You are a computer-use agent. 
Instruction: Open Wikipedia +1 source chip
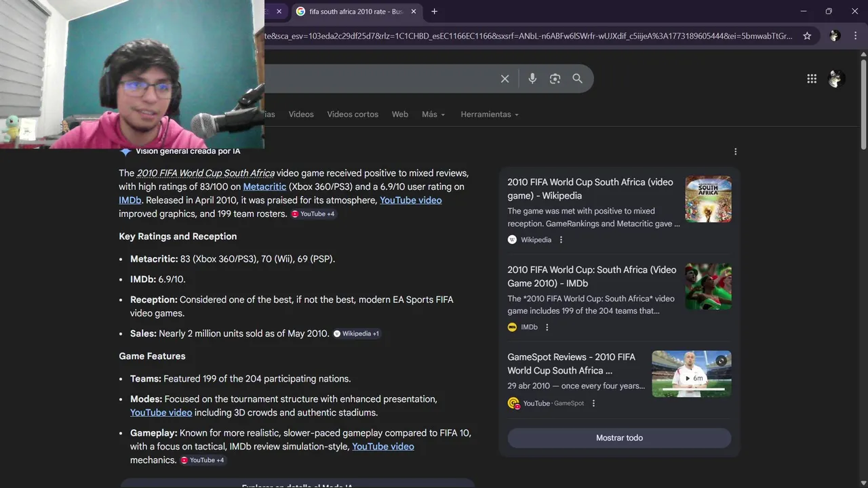point(357,333)
